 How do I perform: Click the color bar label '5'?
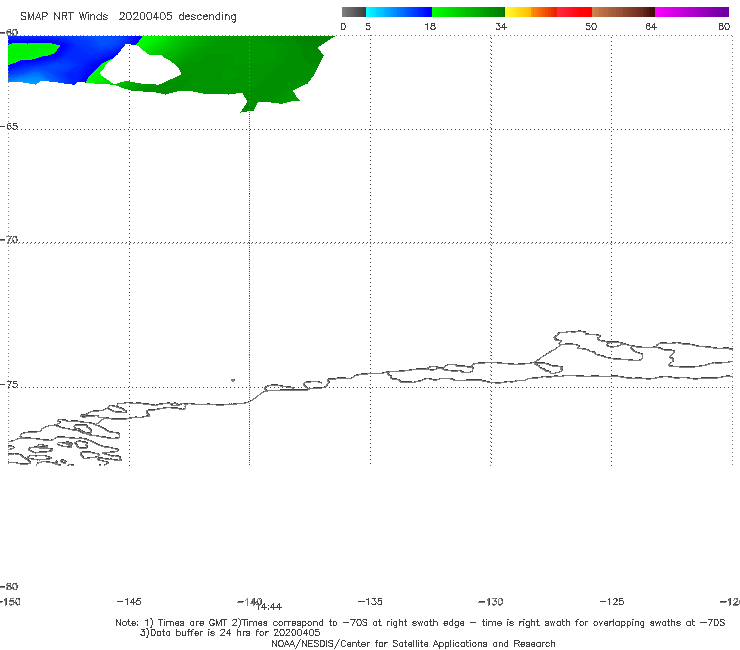(368, 27)
